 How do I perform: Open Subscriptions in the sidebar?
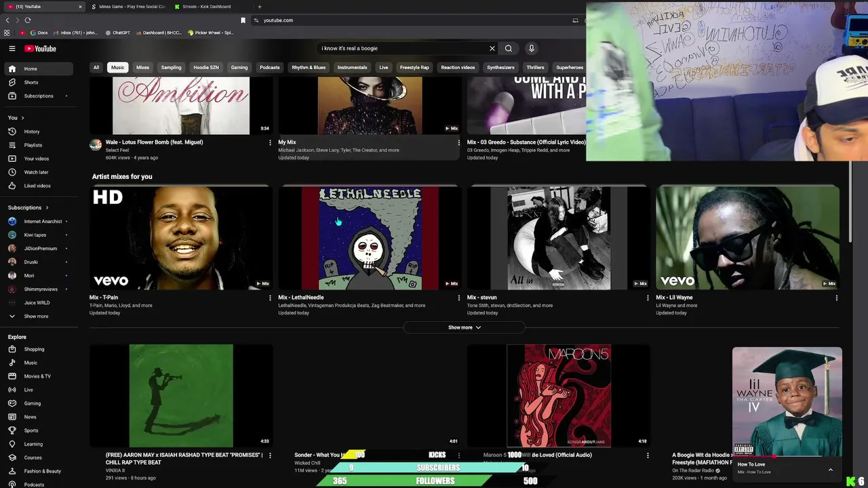tap(39, 96)
